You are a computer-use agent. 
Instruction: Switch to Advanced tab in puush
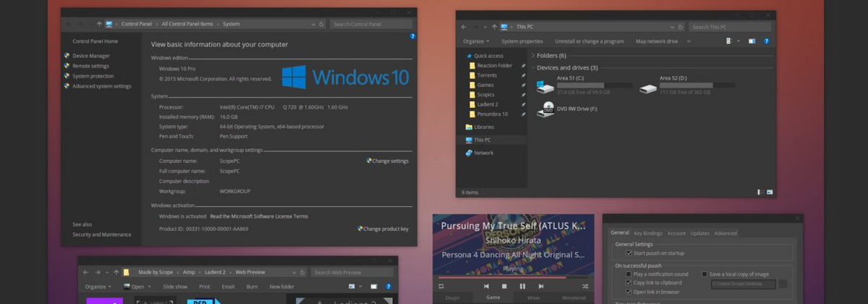(726, 233)
